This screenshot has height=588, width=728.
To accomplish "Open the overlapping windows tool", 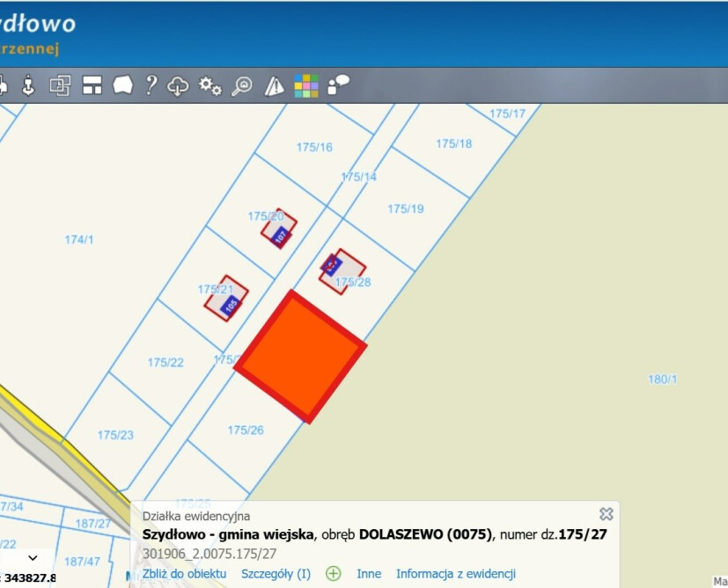I will [60, 85].
